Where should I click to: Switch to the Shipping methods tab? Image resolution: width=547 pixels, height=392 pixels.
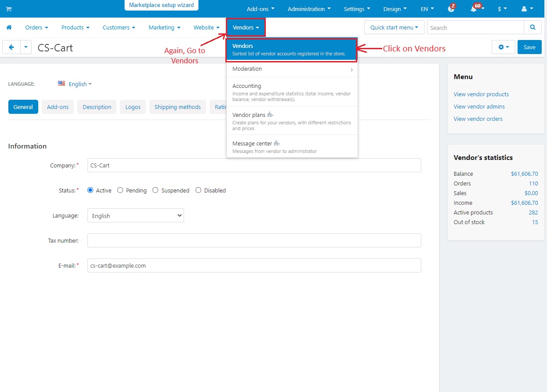178,107
